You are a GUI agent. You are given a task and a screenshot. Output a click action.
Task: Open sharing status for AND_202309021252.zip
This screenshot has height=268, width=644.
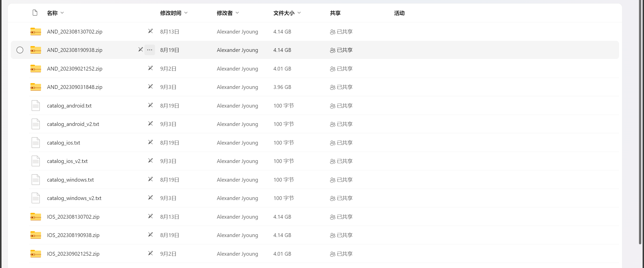(341, 69)
